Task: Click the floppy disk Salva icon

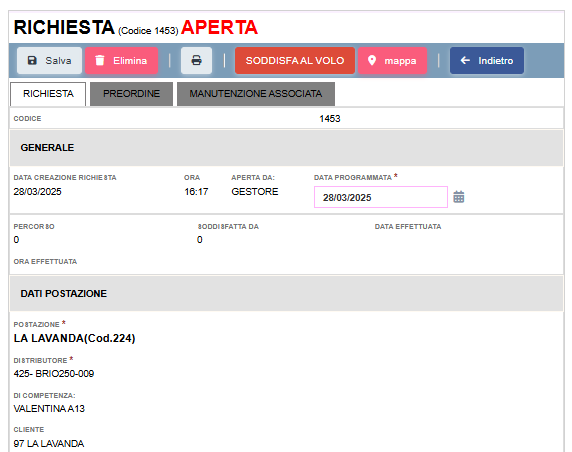Action: (x=32, y=61)
